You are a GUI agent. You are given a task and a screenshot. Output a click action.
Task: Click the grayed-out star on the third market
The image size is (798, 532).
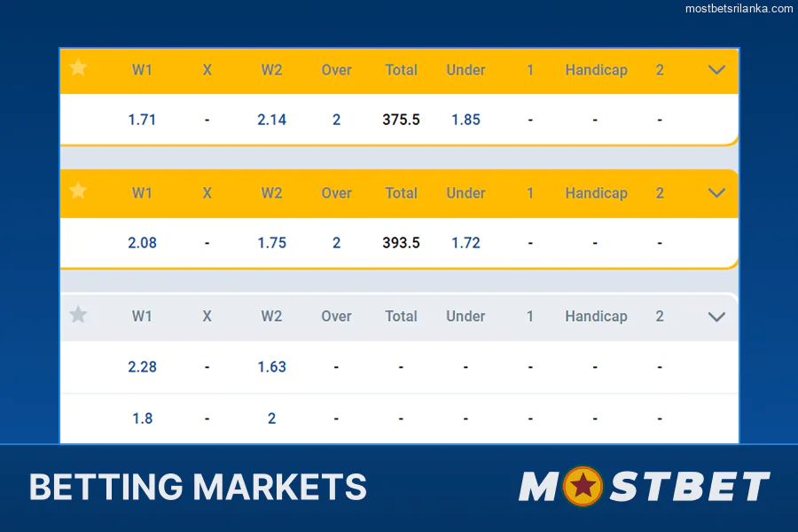(x=78, y=316)
